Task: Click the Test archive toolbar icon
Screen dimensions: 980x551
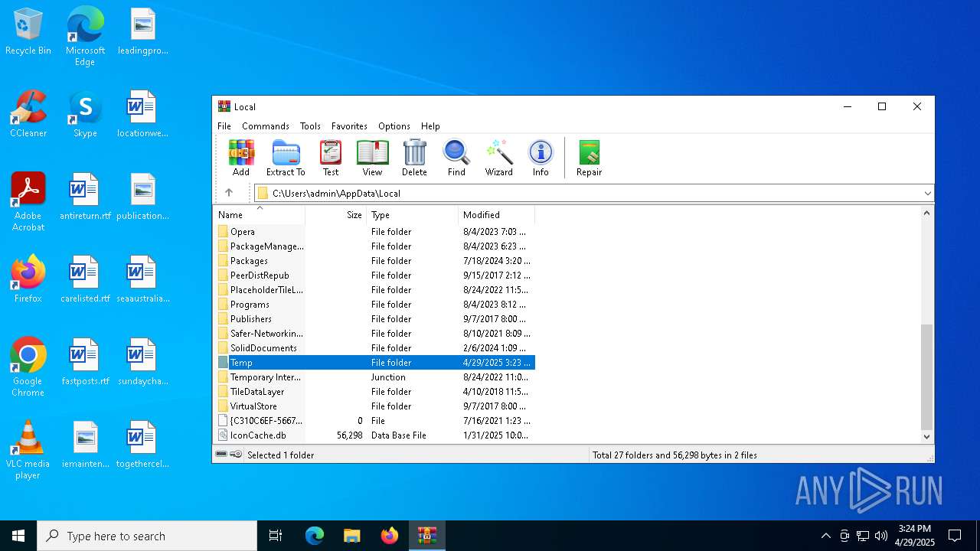Action: [x=331, y=158]
